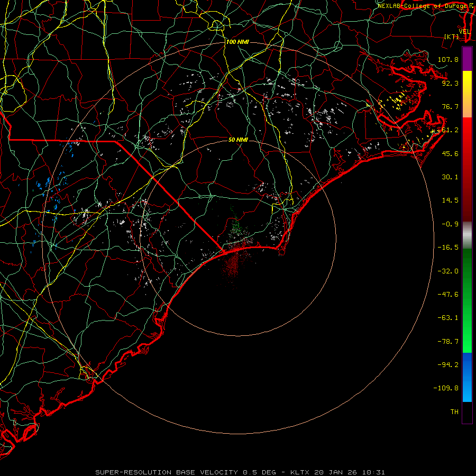Select the -78.7 velocity scale value
Viewport: 476px width, 476px height.
pyautogui.click(x=448, y=342)
